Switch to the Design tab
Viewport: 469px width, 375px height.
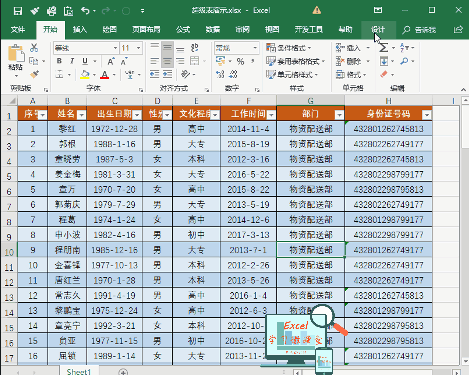click(x=378, y=30)
